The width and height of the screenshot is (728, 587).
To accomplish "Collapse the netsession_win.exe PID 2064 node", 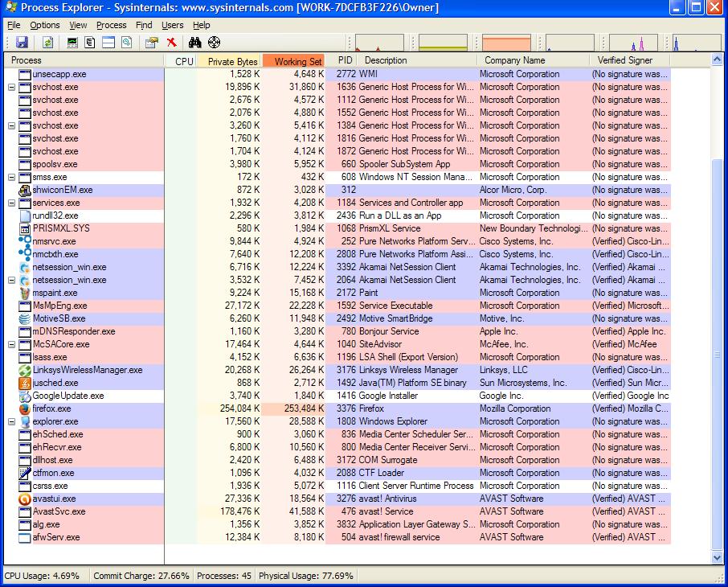I will (x=11, y=281).
